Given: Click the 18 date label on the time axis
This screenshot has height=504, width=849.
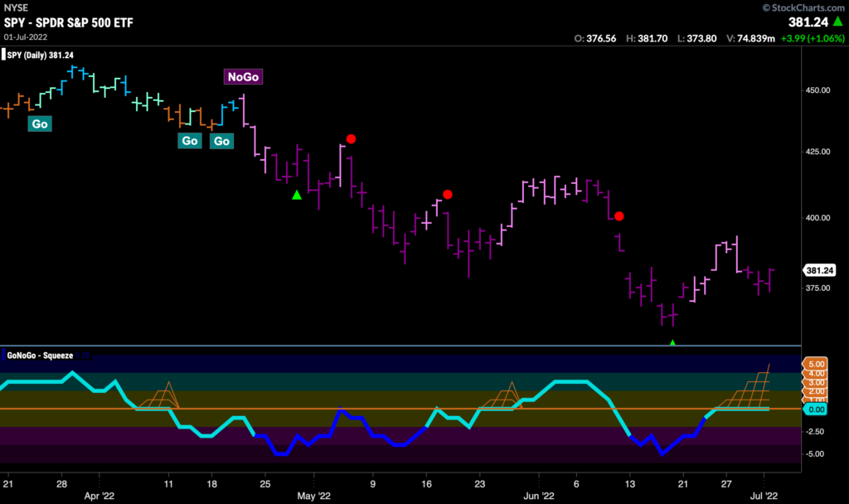Looking at the screenshot, I should pos(211,484).
